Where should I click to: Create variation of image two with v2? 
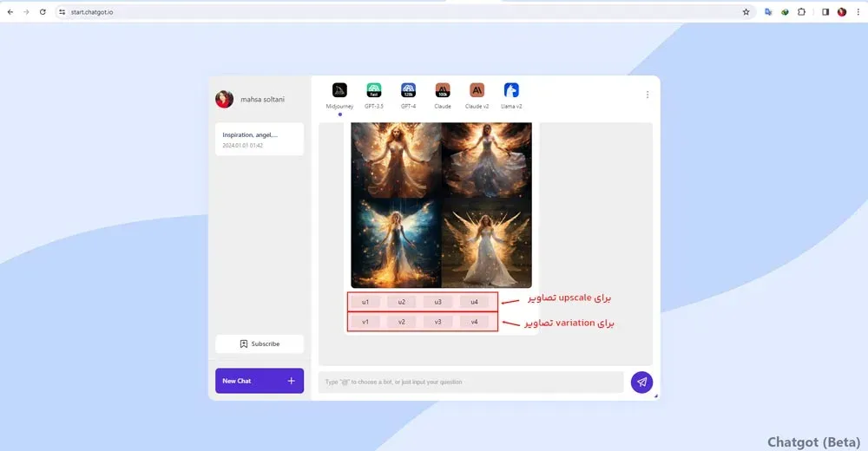tap(401, 322)
